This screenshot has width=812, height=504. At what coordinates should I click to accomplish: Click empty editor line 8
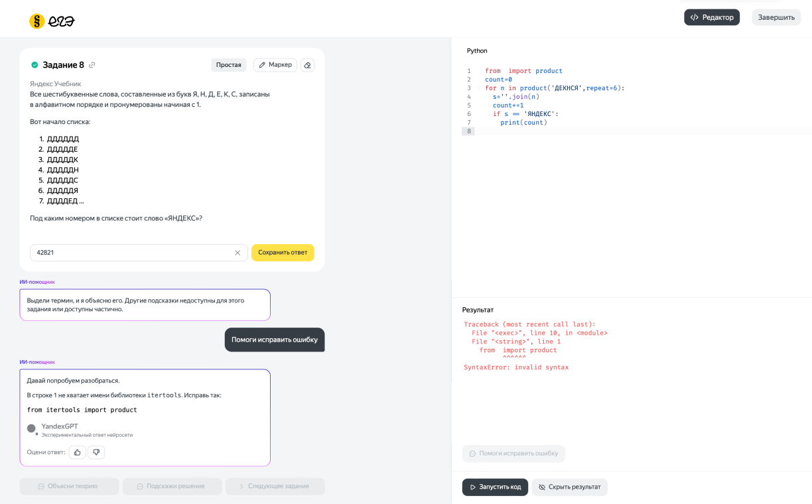tap(637, 131)
